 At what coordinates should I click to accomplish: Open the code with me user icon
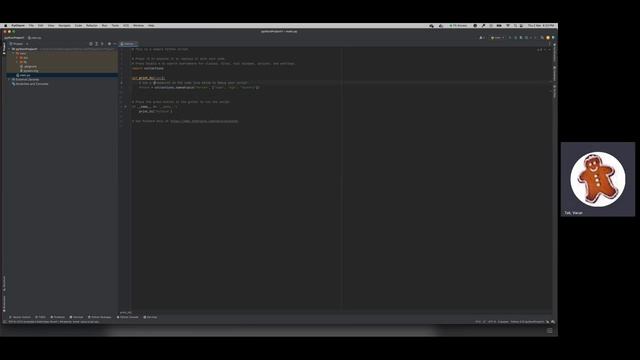(x=482, y=38)
